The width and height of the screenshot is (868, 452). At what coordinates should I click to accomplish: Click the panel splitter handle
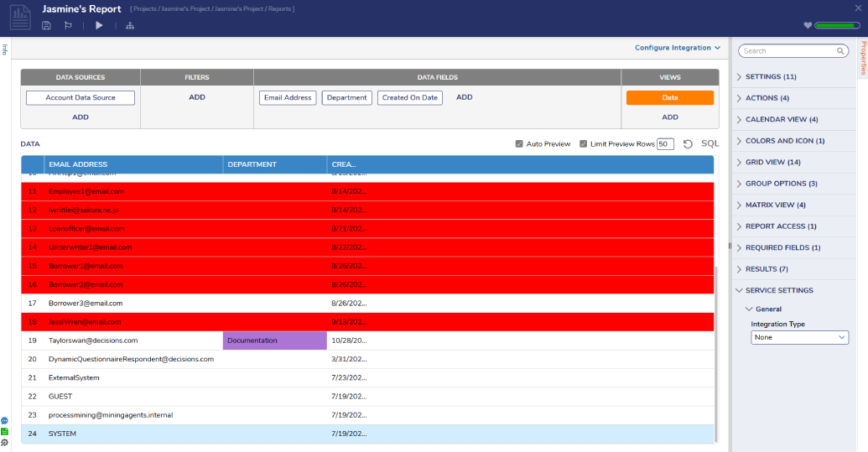tap(730, 246)
